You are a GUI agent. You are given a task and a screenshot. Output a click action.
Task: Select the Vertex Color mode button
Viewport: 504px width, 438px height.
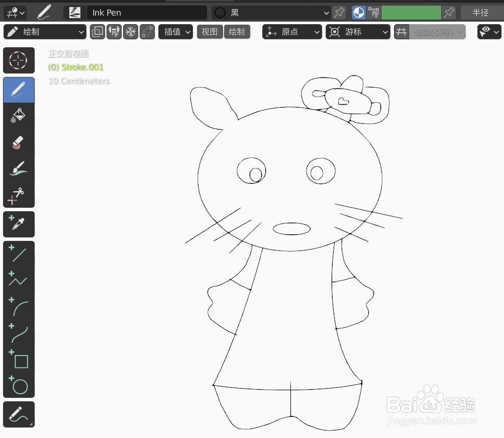[x=373, y=13]
